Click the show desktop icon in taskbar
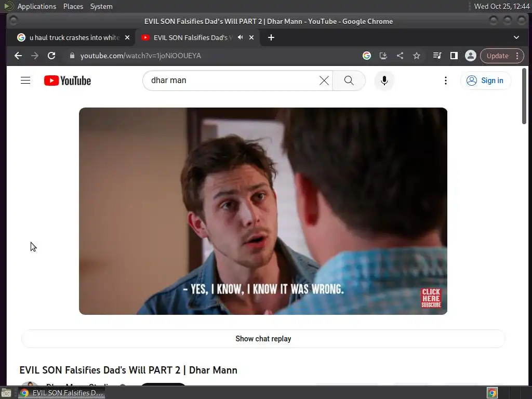The height and width of the screenshot is (399, 532). [6, 393]
